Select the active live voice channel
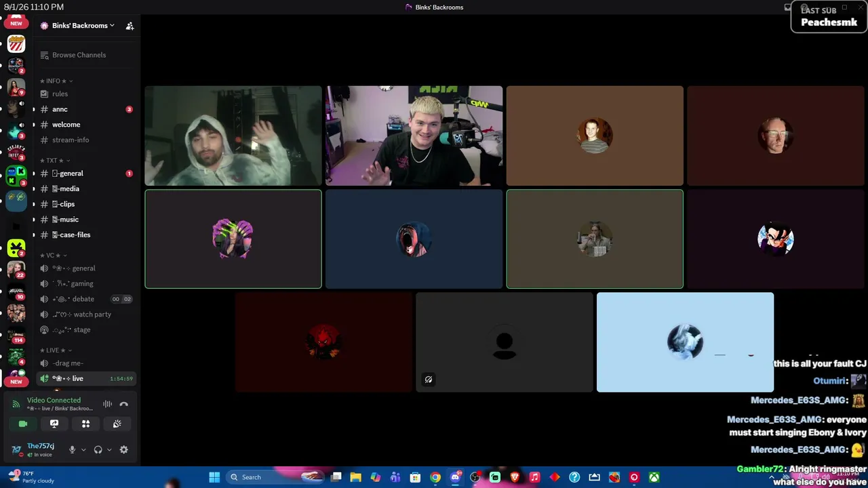Viewport: 868px width, 488px height. point(86,378)
